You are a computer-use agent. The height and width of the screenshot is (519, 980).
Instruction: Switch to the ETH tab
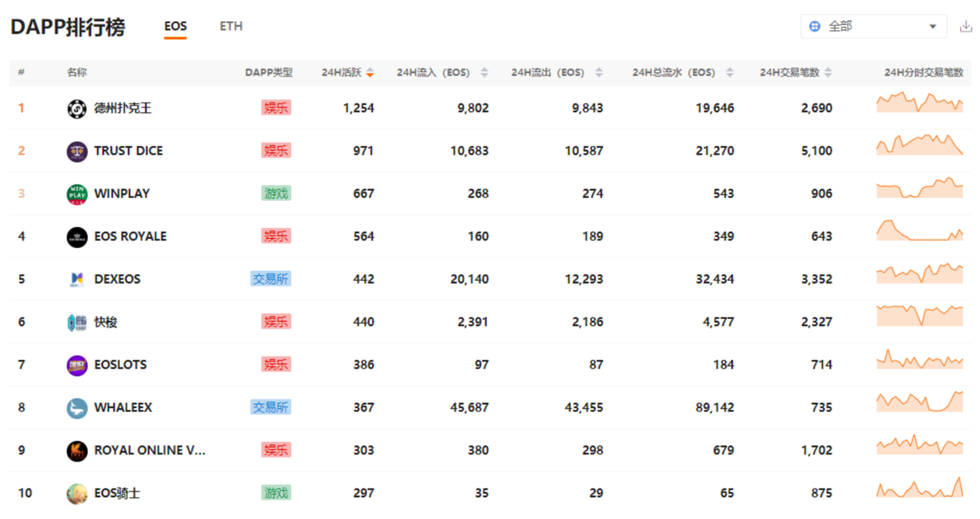click(231, 26)
